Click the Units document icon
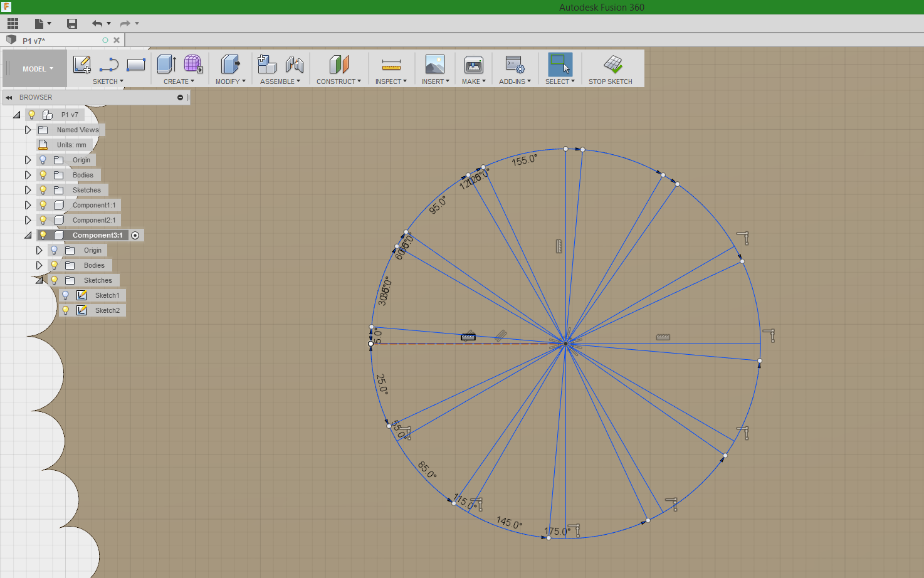 click(x=43, y=145)
